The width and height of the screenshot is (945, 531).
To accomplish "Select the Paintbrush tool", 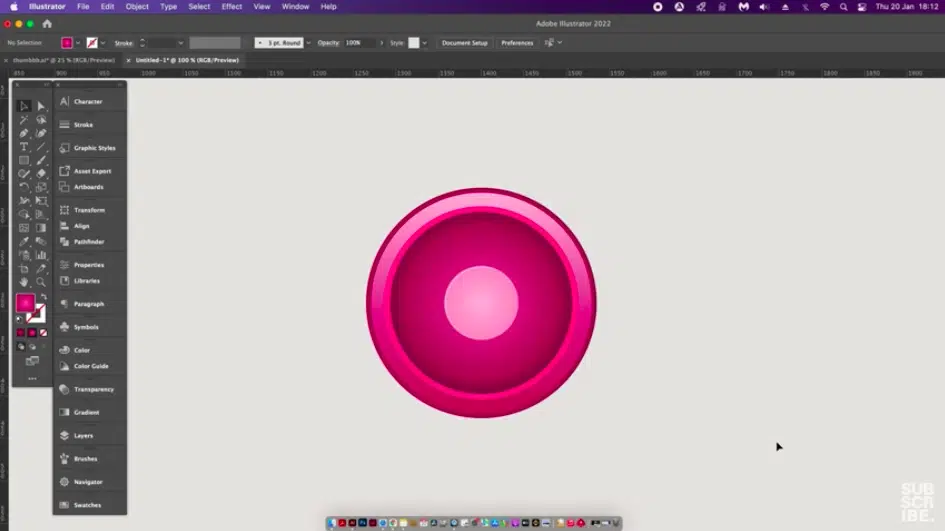I will pyautogui.click(x=41, y=160).
